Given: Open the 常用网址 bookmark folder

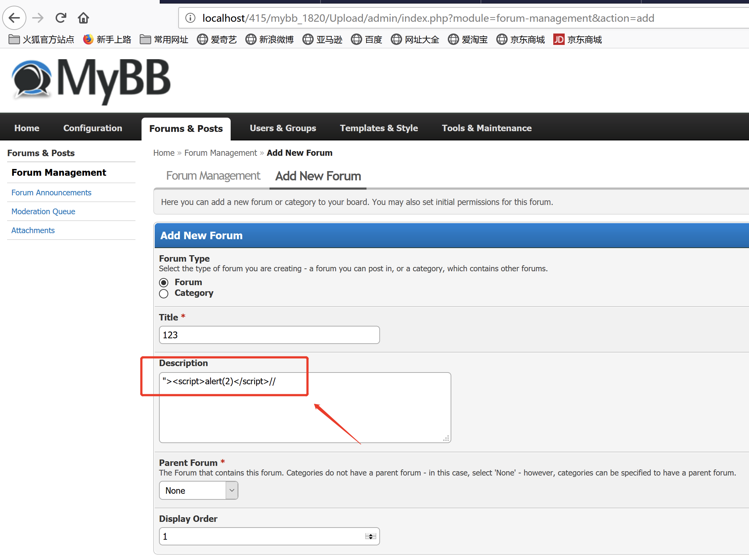Looking at the screenshot, I should (x=164, y=39).
